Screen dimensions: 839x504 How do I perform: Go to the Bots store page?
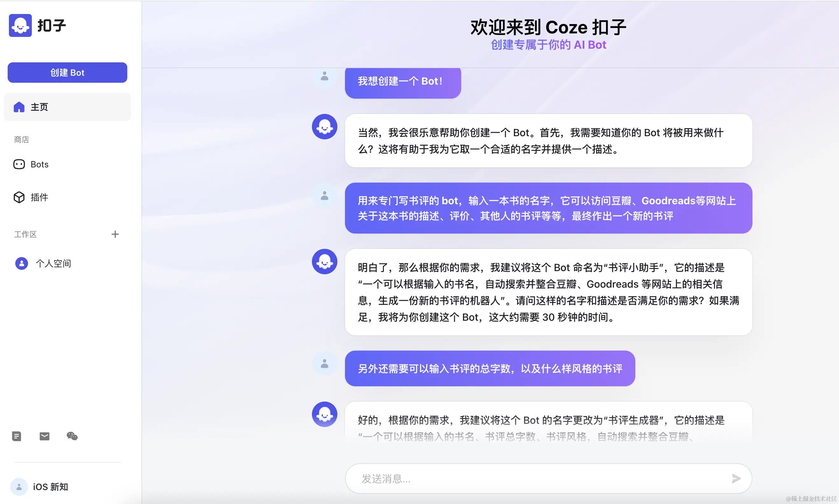coord(39,164)
